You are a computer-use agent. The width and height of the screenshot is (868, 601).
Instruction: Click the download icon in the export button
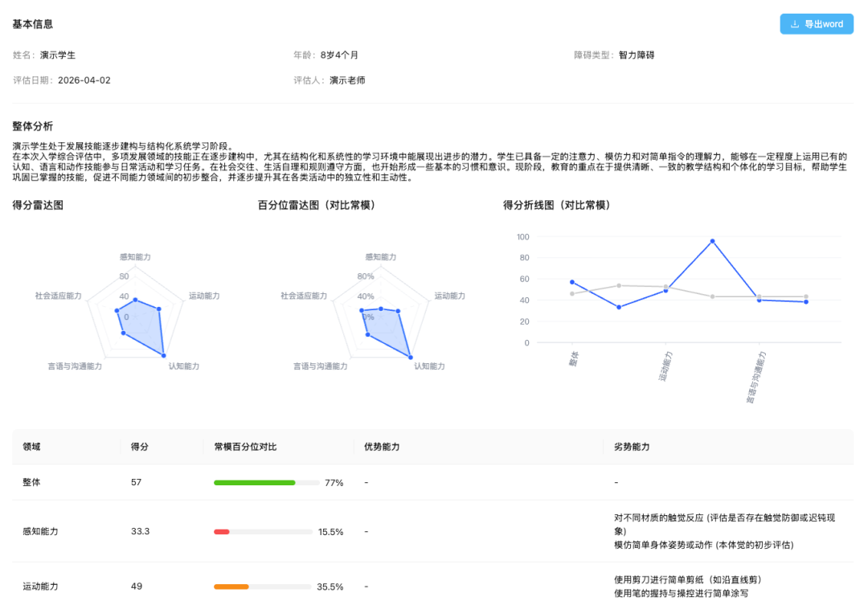click(x=794, y=24)
